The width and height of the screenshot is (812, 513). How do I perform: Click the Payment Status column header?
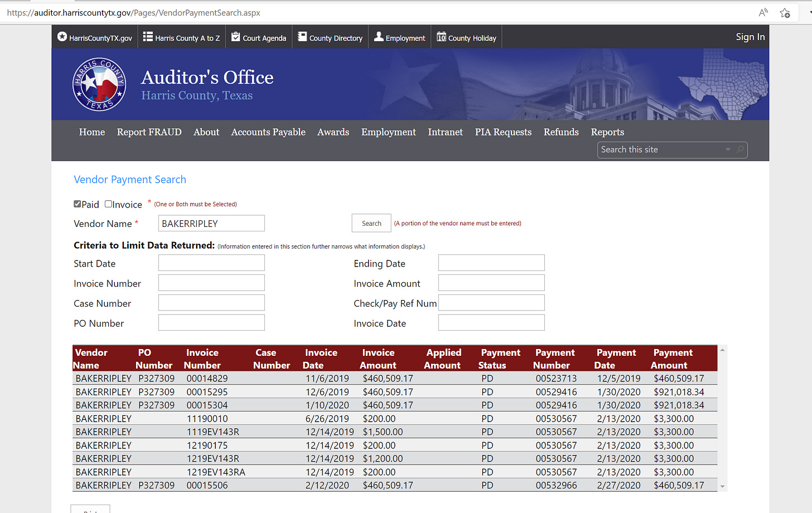(499, 359)
